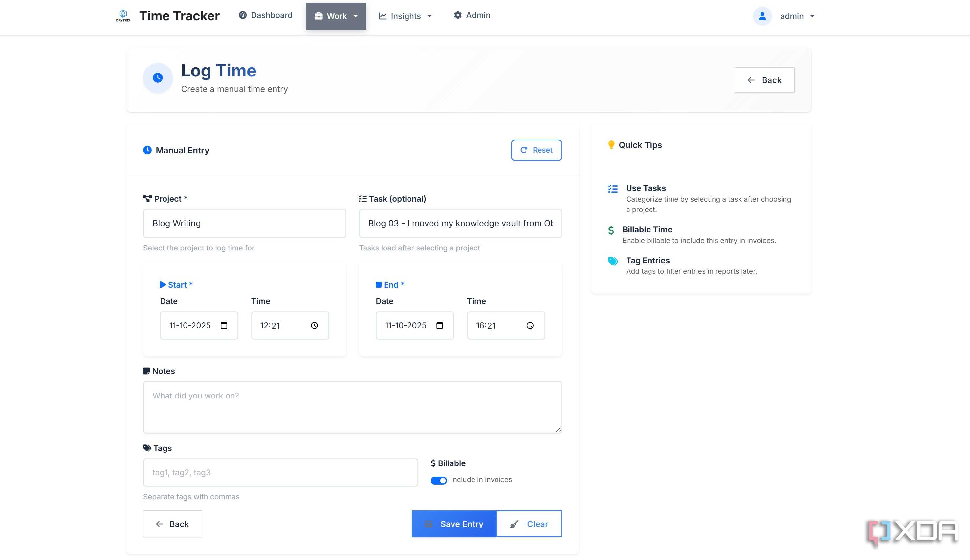Click the Tags label icon

point(147,448)
